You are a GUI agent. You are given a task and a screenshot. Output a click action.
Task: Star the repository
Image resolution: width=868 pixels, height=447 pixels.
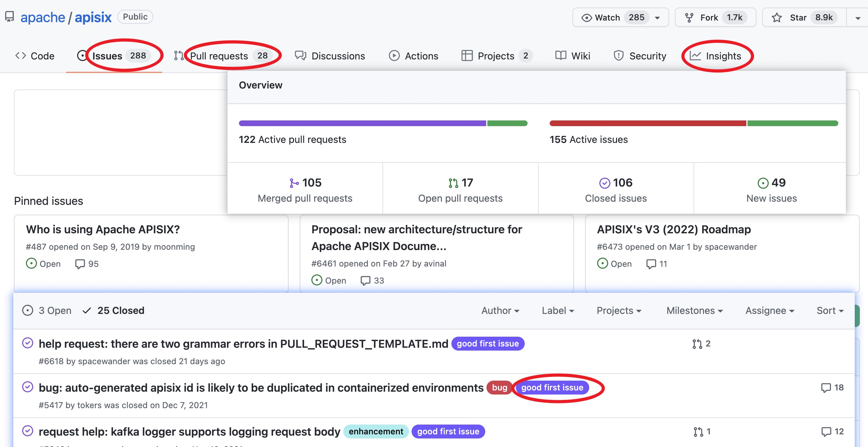804,17
